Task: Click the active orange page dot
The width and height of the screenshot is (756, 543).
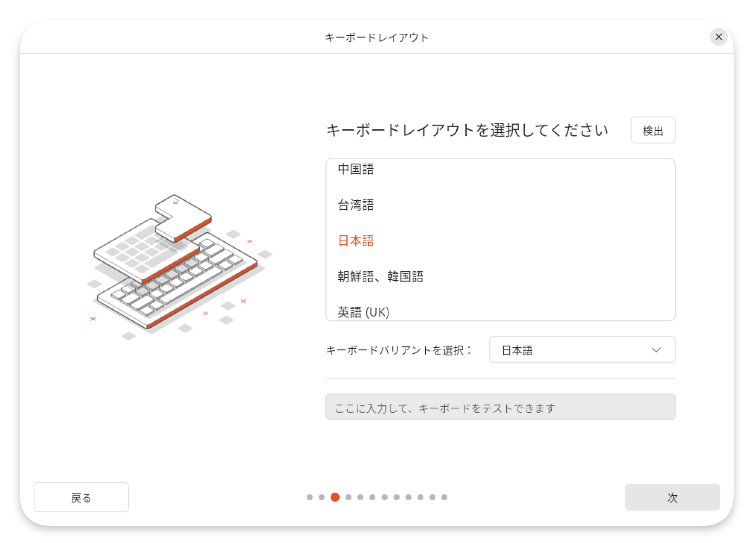Action: pos(335,497)
